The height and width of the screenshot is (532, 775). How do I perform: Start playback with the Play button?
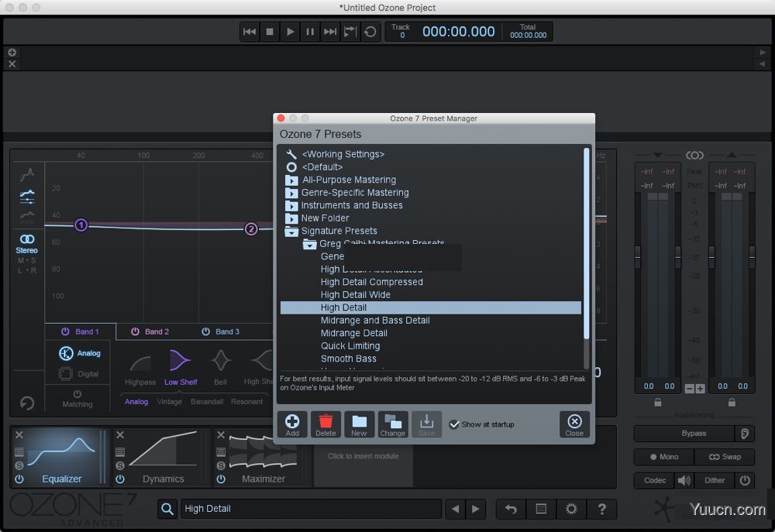(290, 32)
